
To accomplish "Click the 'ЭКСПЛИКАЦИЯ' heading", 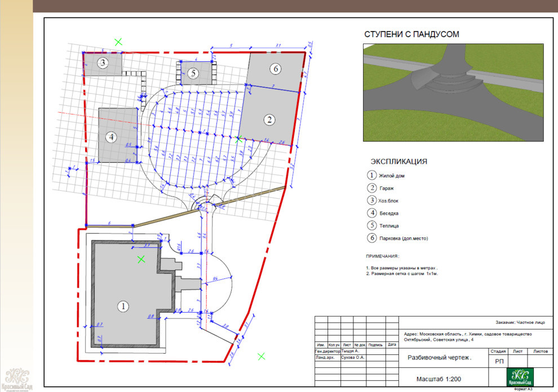I will 398,162.
